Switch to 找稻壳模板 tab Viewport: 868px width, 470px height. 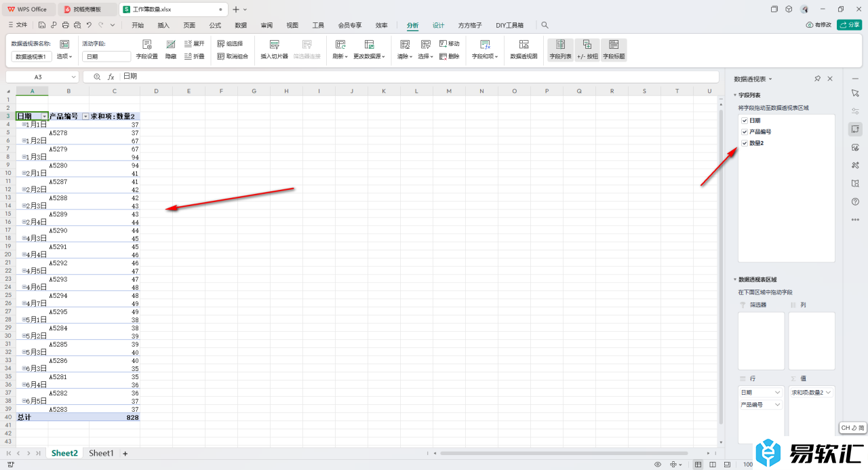click(x=87, y=9)
